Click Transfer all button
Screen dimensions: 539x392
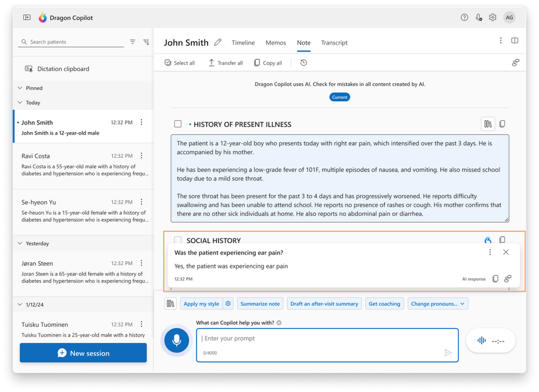tap(226, 63)
